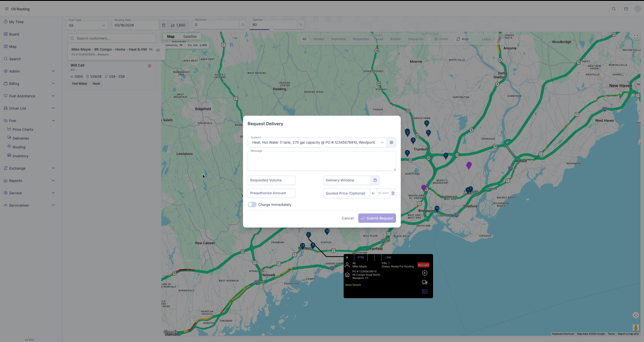Click the Optimal percentage slider handle
This screenshot has height=342, width=644.
271,30
